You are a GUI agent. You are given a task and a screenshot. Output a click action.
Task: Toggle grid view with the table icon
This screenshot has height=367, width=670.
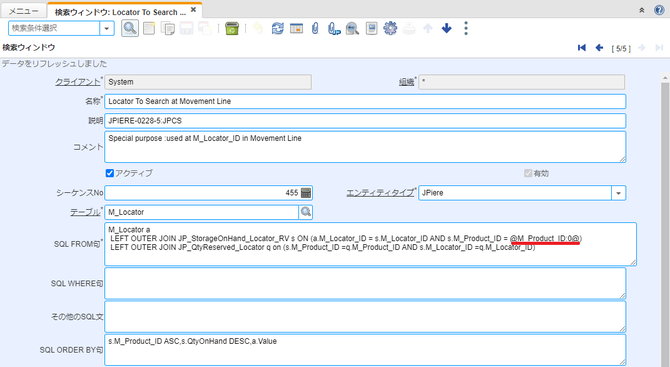pyautogui.click(x=296, y=29)
